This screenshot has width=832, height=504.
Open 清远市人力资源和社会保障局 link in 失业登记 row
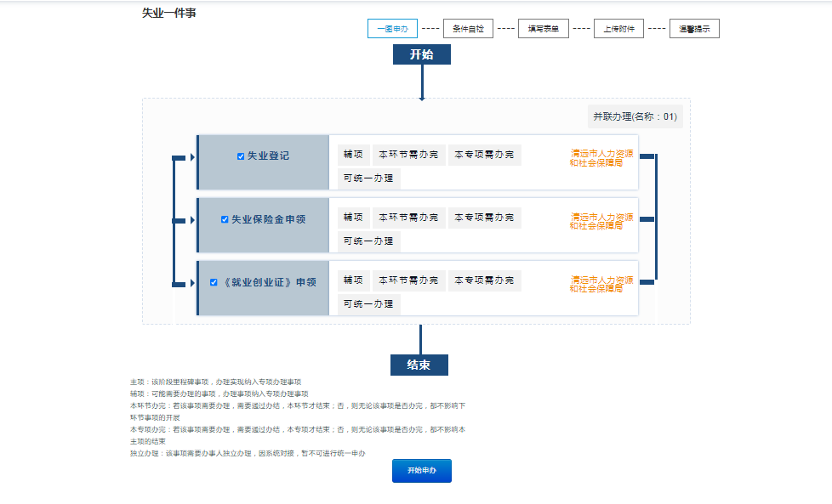pyautogui.click(x=601, y=158)
